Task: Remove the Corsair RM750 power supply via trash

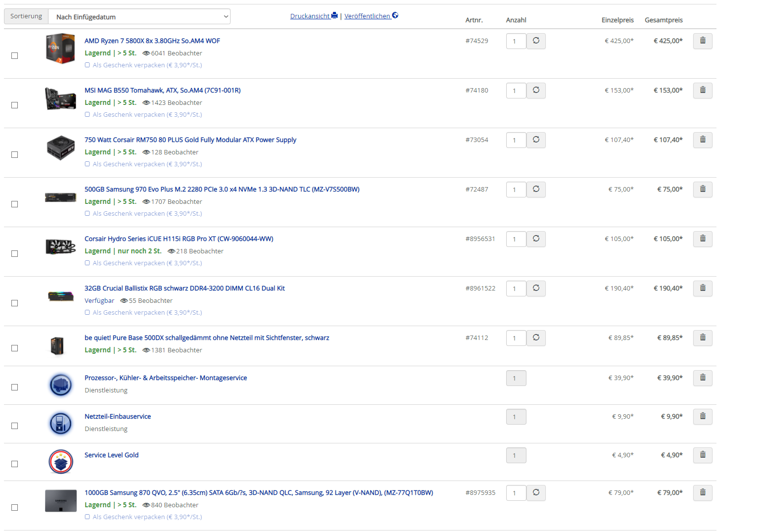Action: pyautogui.click(x=703, y=140)
